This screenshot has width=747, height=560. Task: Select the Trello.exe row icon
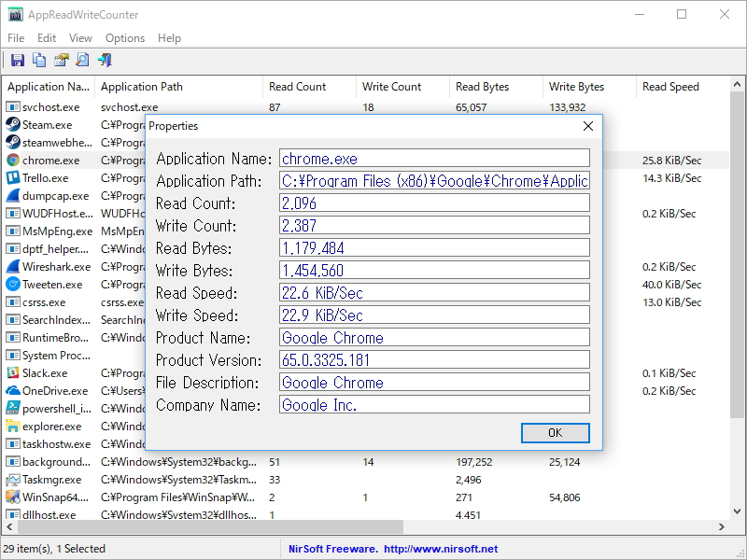[13, 178]
